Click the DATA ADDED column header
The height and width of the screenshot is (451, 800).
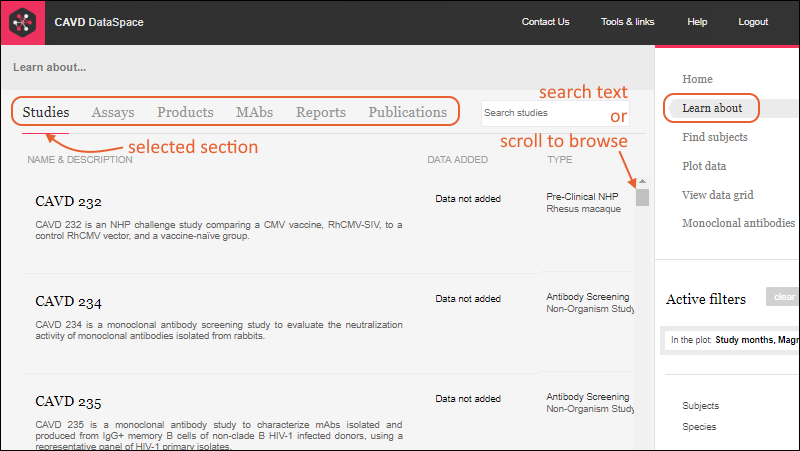[457, 160]
